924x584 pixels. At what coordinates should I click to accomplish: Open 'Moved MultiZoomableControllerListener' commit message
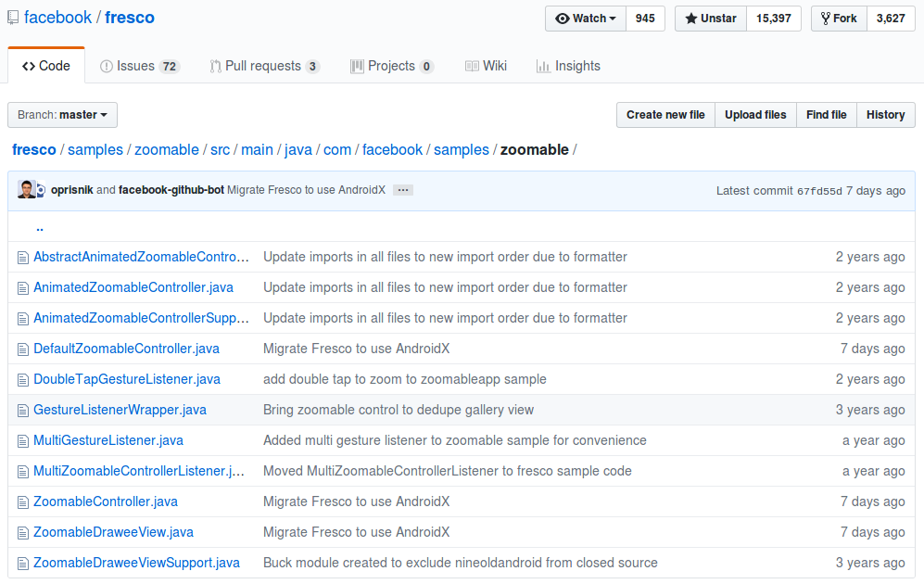(448, 472)
